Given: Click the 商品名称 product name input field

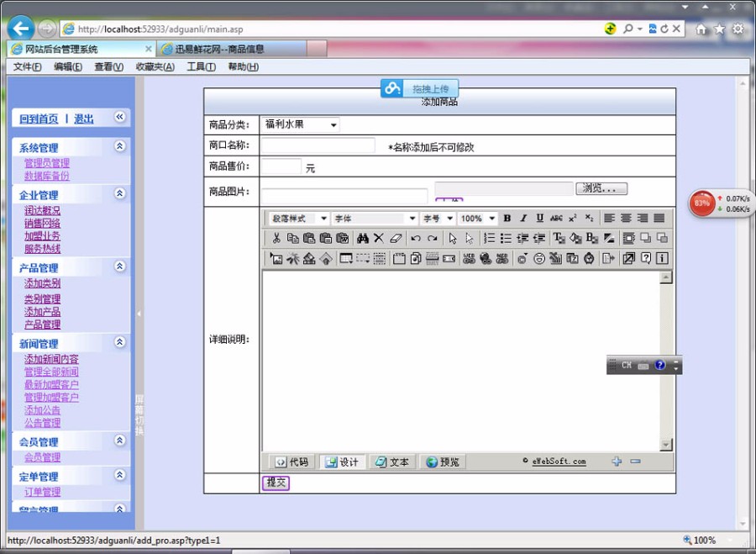Looking at the screenshot, I should (x=318, y=143).
